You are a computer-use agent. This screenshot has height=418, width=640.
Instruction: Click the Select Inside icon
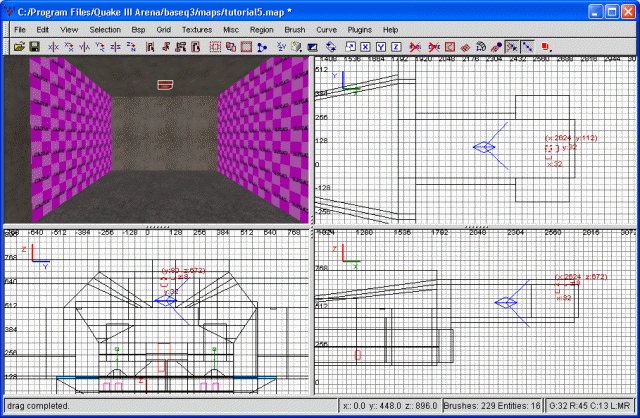click(x=196, y=47)
